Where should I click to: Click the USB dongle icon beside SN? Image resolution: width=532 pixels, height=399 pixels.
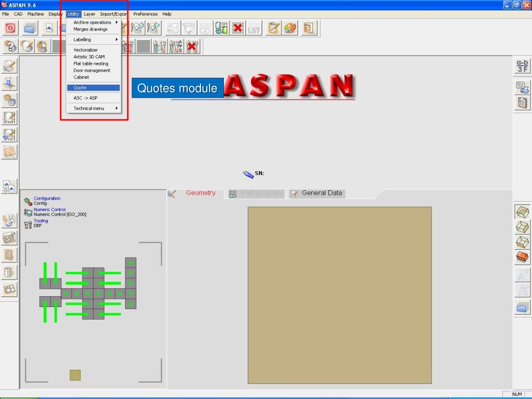(248, 175)
